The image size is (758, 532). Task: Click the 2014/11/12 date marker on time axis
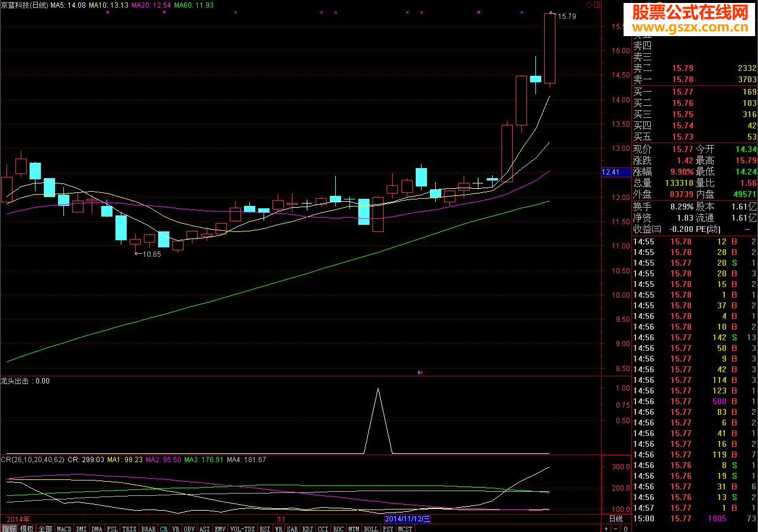408,519
